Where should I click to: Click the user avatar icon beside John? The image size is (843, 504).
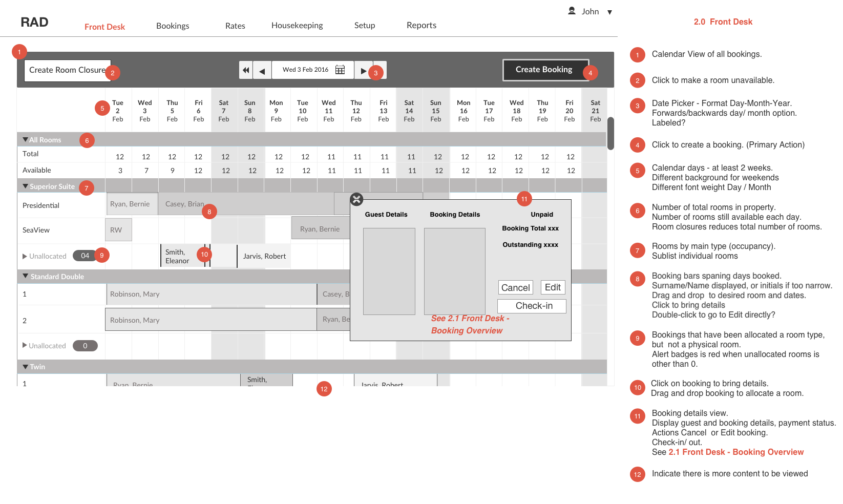click(x=572, y=11)
